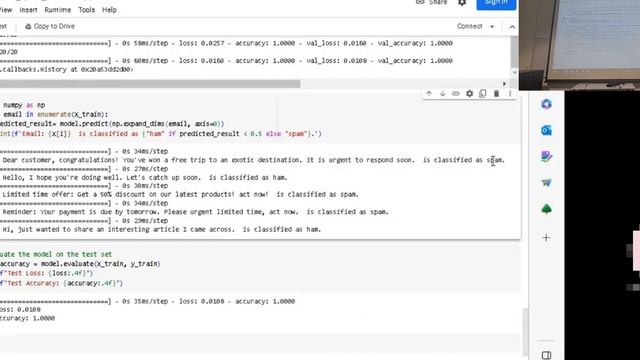Open the Runtime menu
The image size is (640, 360).
(58, 10)
